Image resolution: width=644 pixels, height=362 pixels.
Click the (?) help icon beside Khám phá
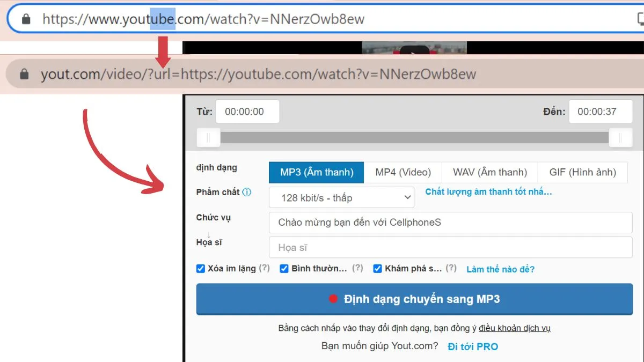pos(451,269)
